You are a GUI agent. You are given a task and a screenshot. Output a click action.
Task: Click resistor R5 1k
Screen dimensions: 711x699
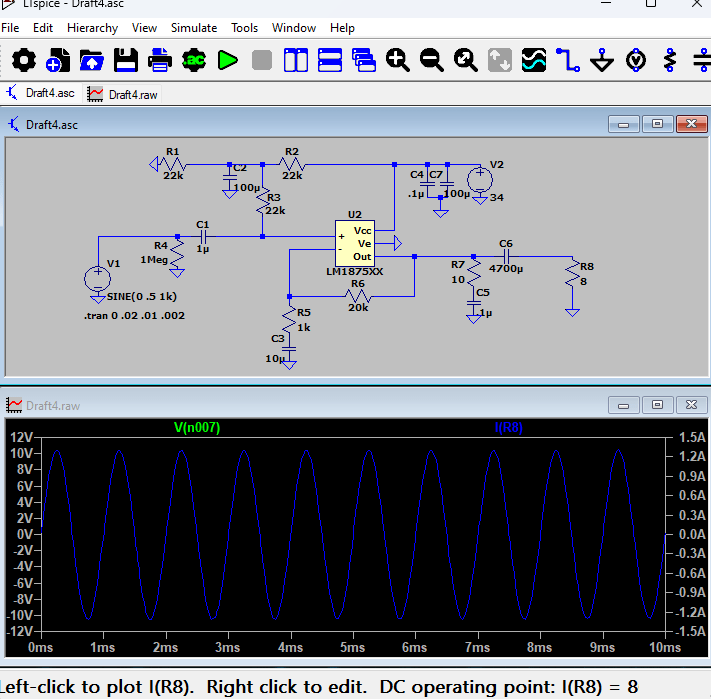pos(289,320)
